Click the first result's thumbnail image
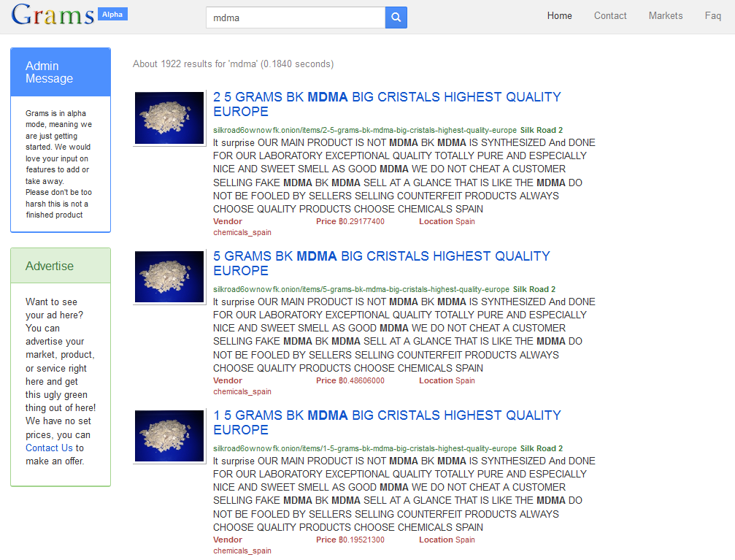The height and width of the screenshot is (560, 735). (169, 118)
